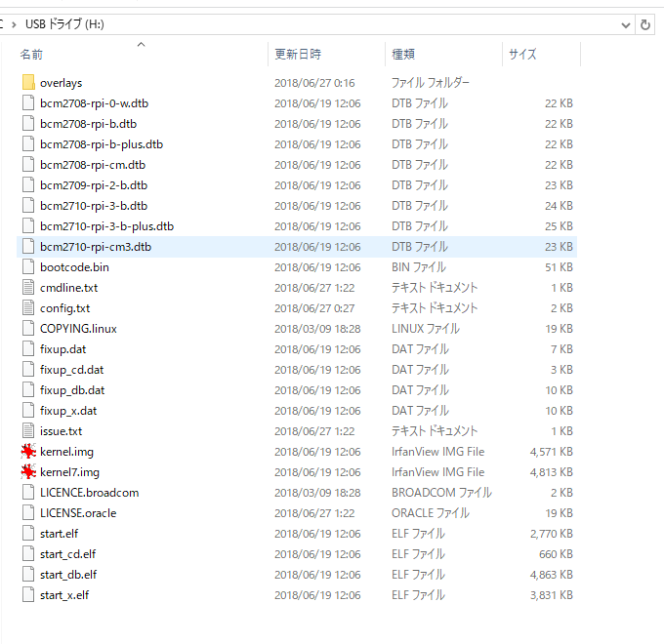The width and height of the screenshot is (664, 644).
Task: Click the 4,571 KB size of kernel.img
Action: click(x=551, y=452)
